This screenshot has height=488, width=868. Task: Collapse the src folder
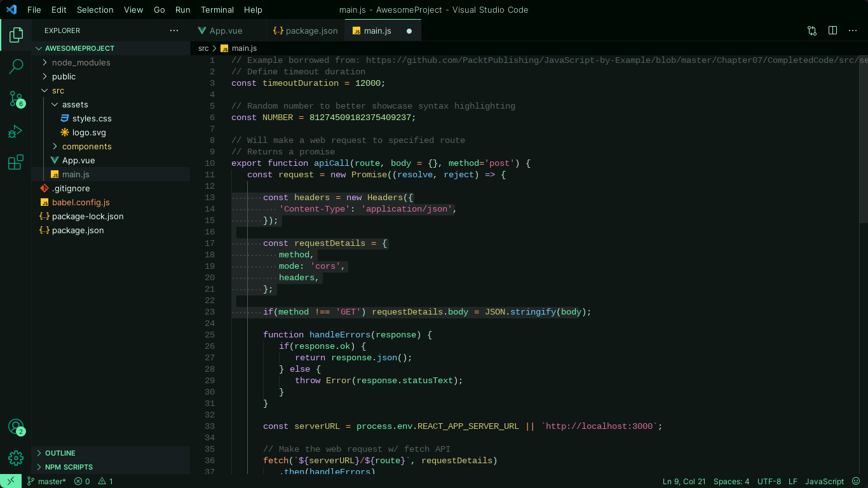(111, 90)
